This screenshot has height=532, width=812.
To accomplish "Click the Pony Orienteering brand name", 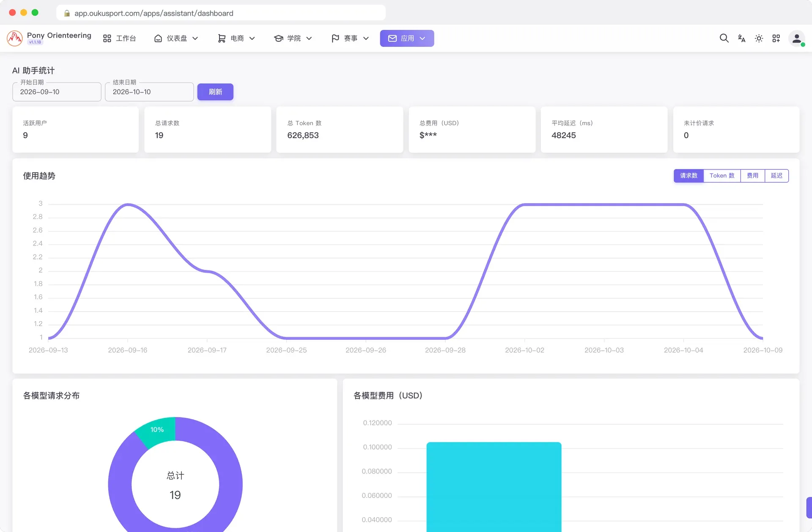I will click(59, 35).
